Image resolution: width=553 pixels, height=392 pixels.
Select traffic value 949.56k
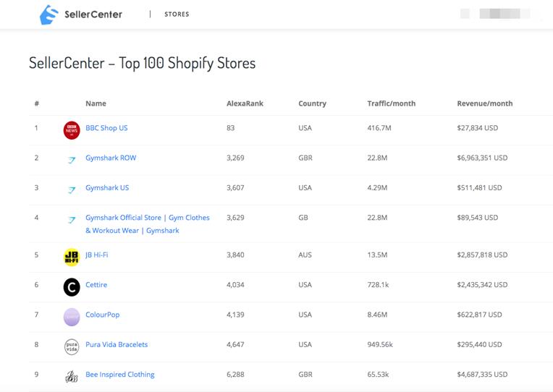coord(380,344)
